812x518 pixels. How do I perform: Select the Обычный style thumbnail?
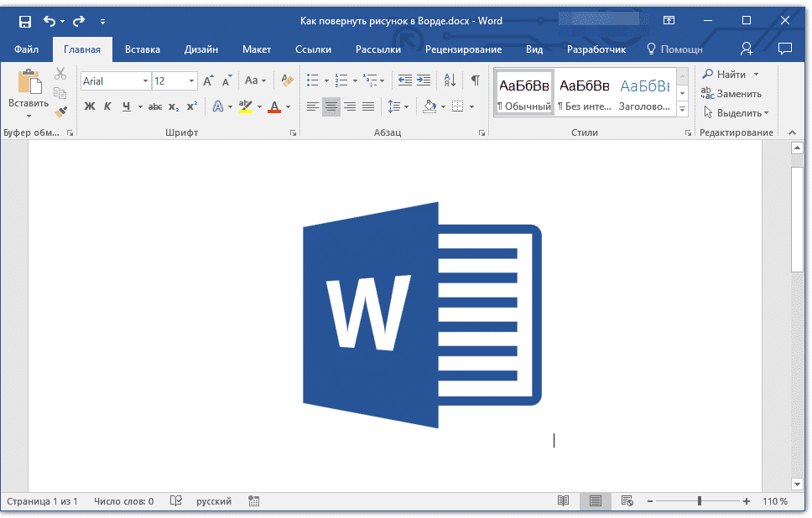524,94
